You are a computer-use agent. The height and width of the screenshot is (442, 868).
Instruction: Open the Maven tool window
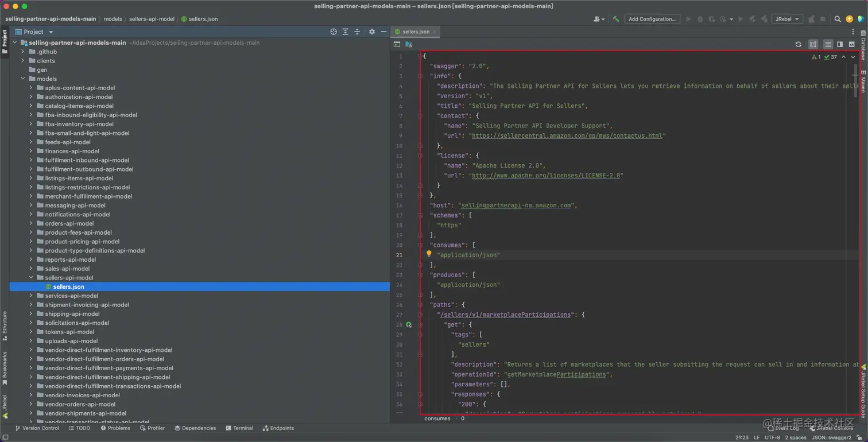coord(863,81)
